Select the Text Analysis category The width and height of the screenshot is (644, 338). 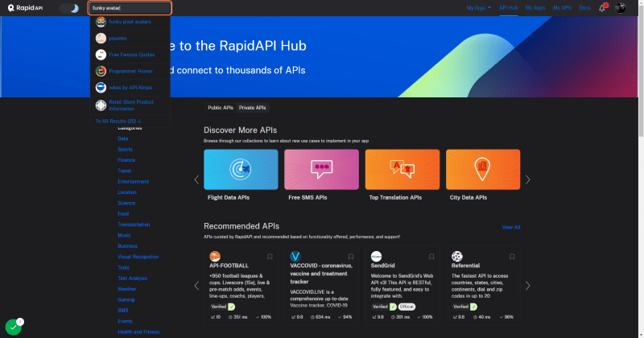[x=132, y=278]
